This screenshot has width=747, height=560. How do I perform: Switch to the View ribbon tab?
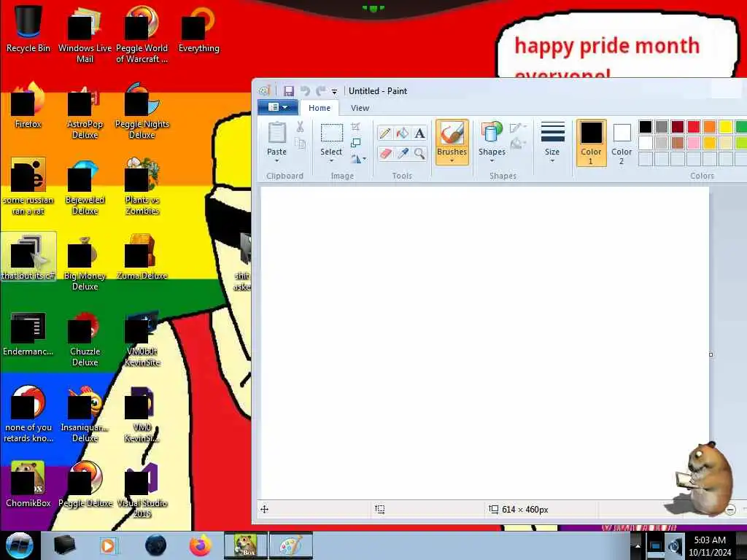point(360,108)
